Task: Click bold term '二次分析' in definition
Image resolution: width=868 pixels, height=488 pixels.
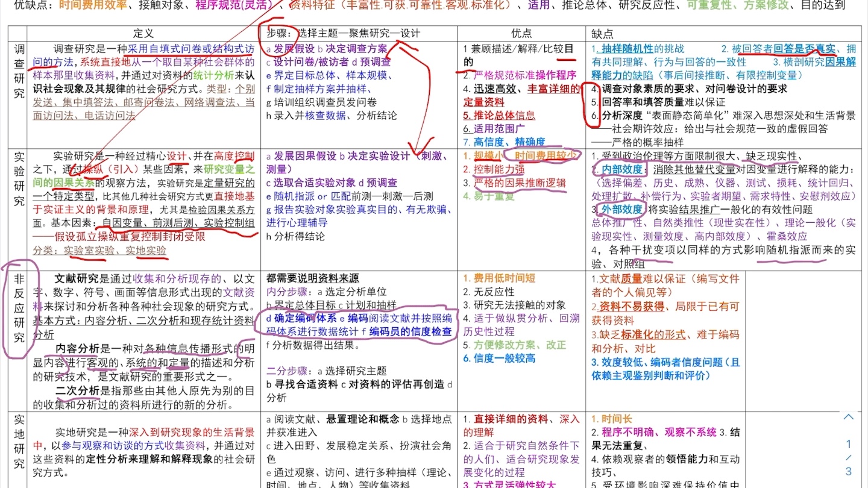Action: click(x=77, y=390)
